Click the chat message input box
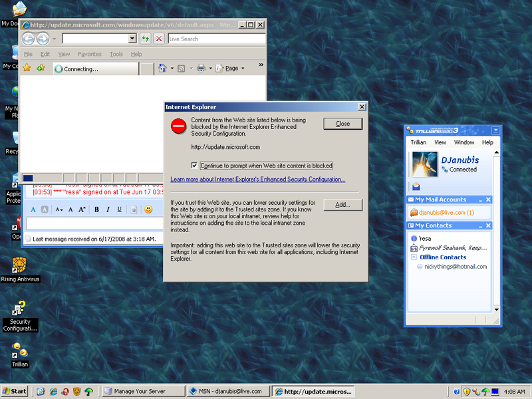 pos(94,223)
